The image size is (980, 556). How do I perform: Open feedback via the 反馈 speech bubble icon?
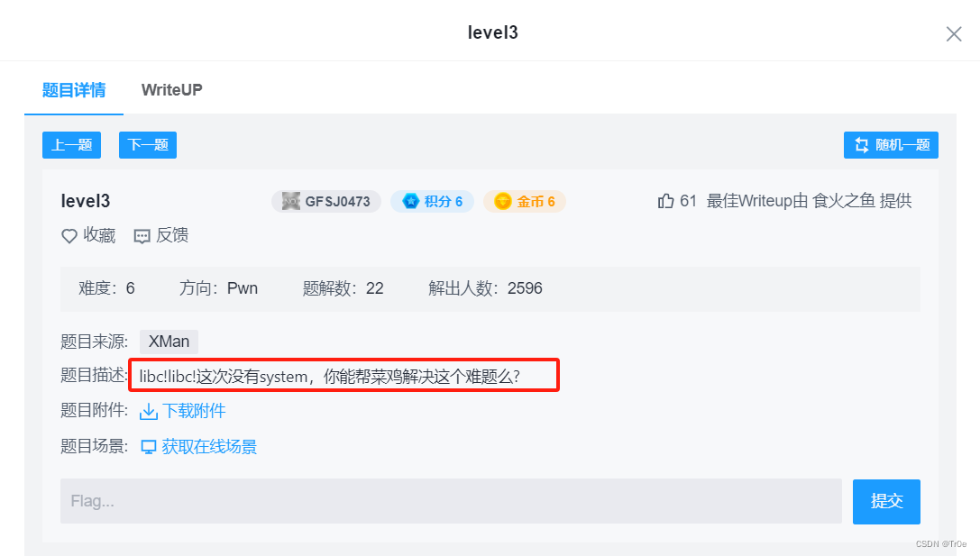click(x=142, y=235)
